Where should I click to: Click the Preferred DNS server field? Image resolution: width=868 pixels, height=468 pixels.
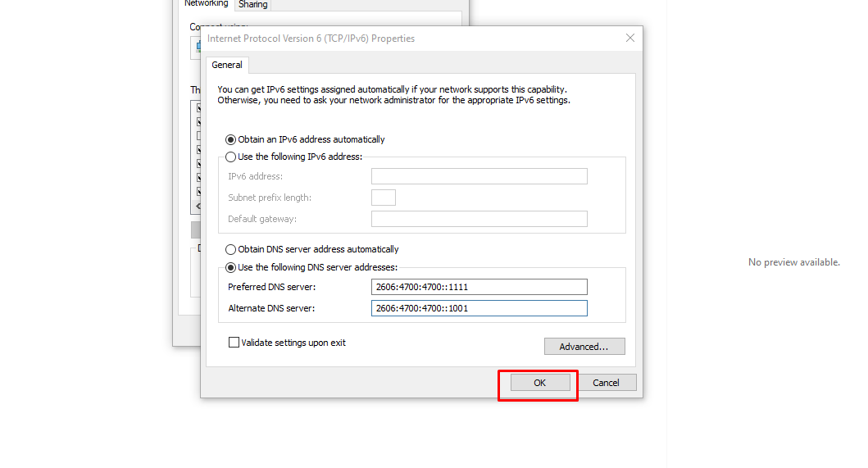pos(479,287)
